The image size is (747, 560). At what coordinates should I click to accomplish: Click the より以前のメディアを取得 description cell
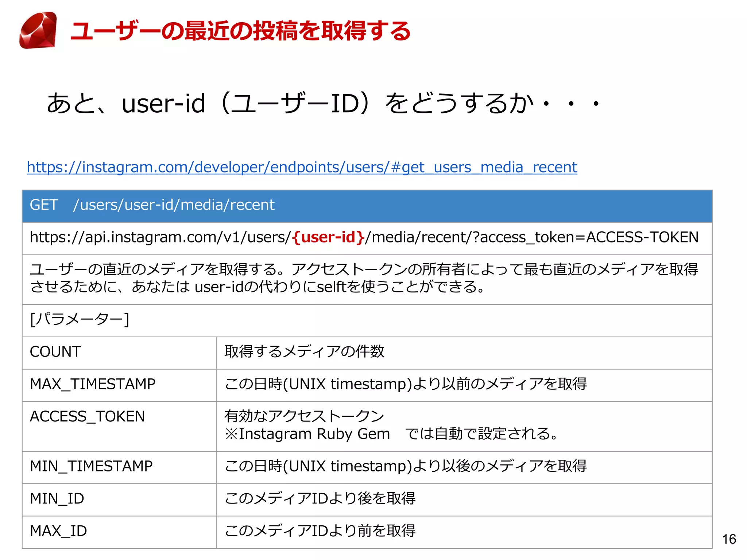(464, 385)
